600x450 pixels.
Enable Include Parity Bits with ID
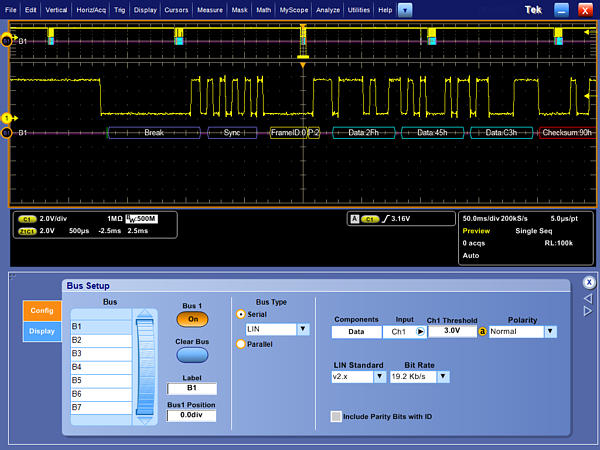tap(336, 415)
